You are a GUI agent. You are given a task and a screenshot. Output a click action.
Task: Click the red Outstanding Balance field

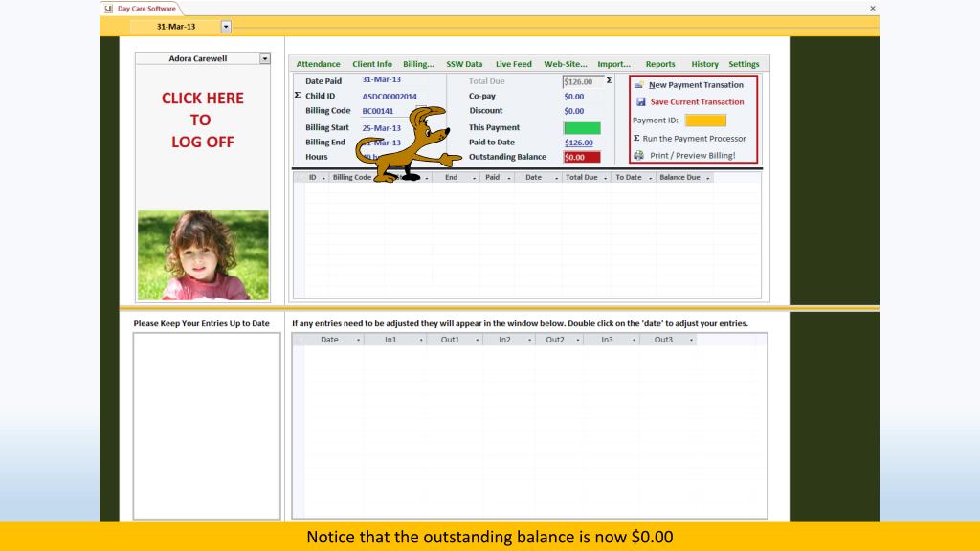(x=582, y=158)
